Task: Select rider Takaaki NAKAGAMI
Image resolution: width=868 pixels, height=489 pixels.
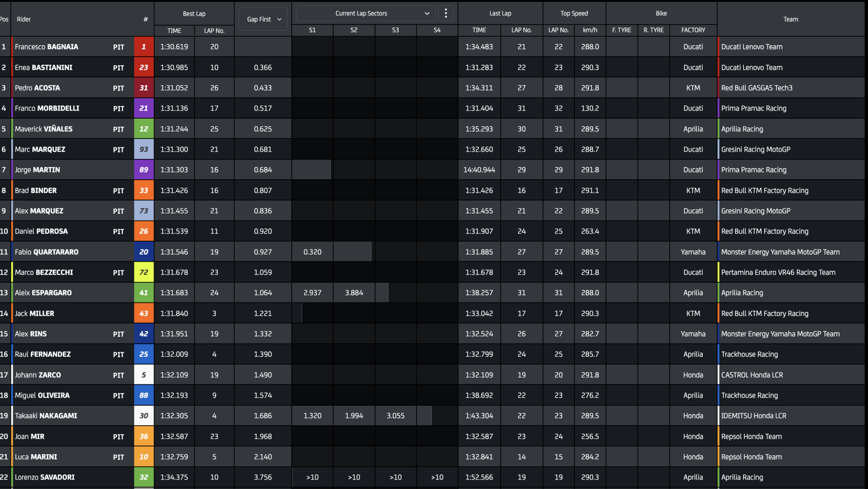Action: pos(46,416)
